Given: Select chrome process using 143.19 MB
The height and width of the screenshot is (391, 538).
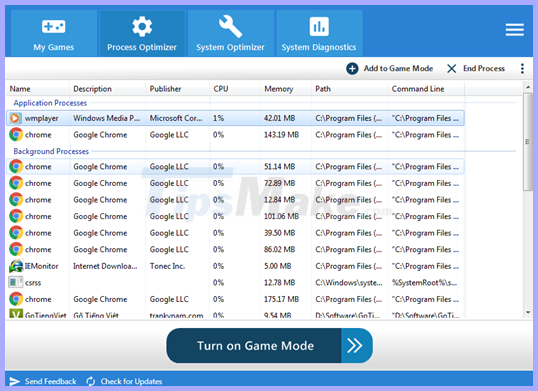Looking at the screenshot, I should (x=235, y=135).
